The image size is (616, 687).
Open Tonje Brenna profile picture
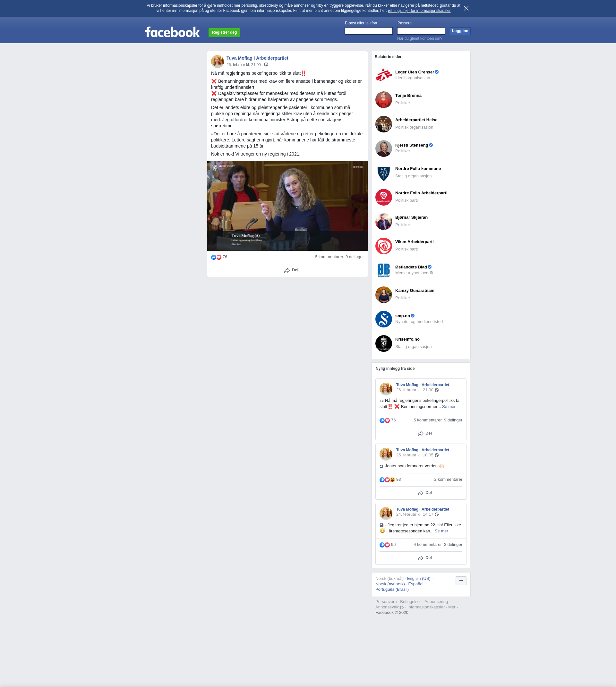click(x=383, y=100)
